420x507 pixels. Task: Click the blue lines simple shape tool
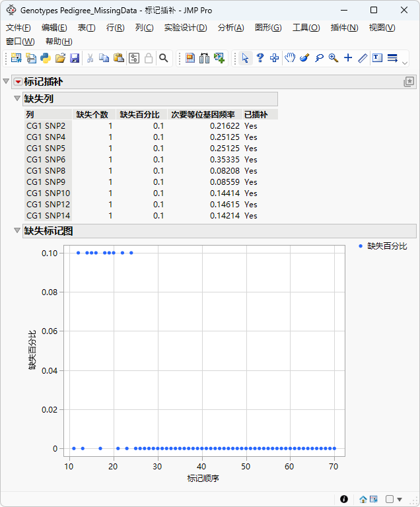click(392, 58)
